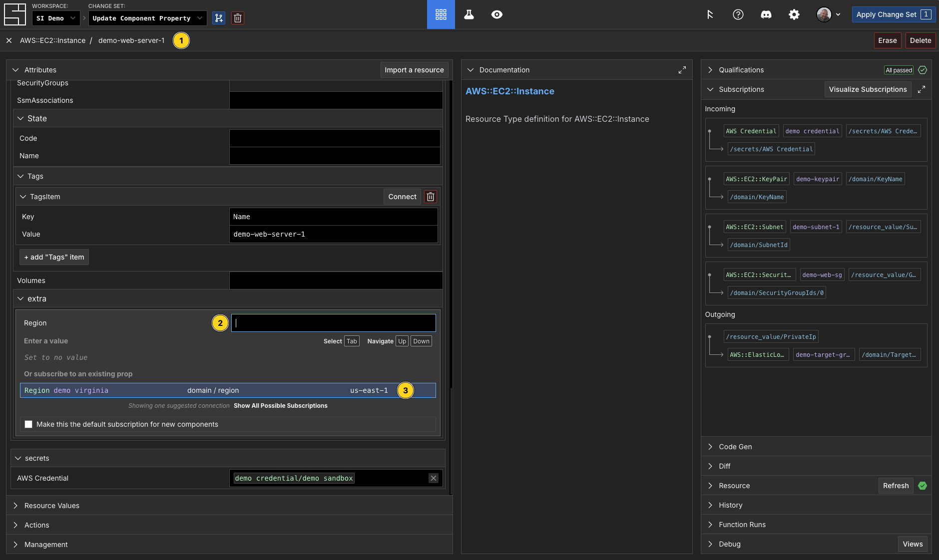Image resolution: width=939 pixels, height=560 pixels.
Task: Open the settings gear
Action: (794, 14)
